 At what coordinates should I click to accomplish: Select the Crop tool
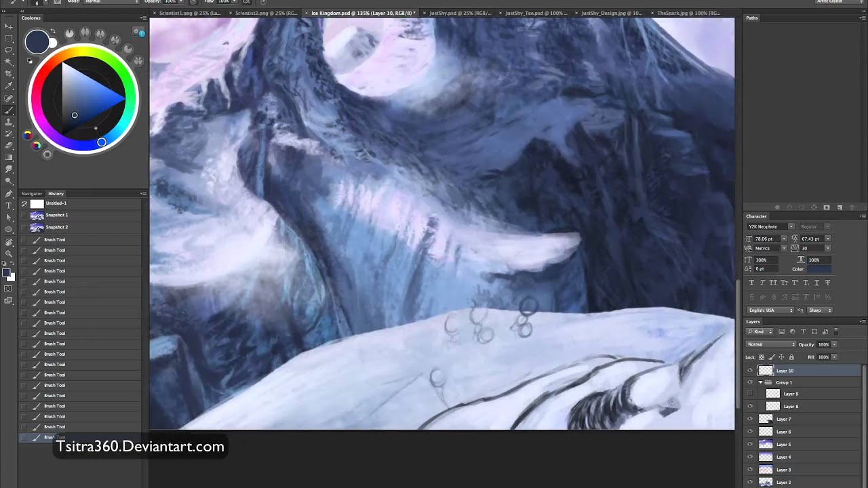pos(9,74)
